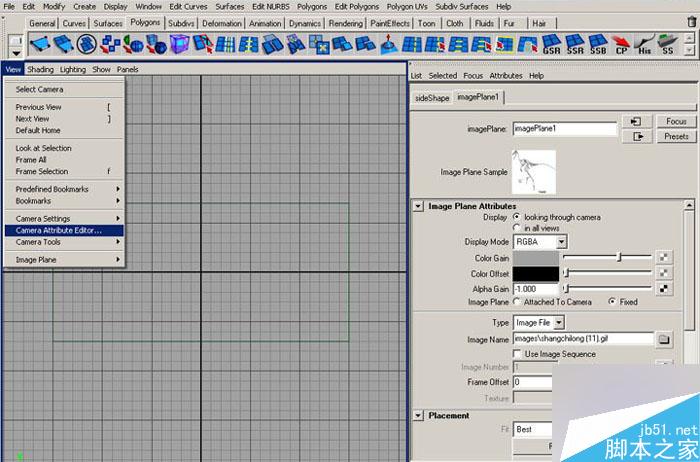
Task: Expand Predefined Bookmarks submenu
Action: (65, 189)
